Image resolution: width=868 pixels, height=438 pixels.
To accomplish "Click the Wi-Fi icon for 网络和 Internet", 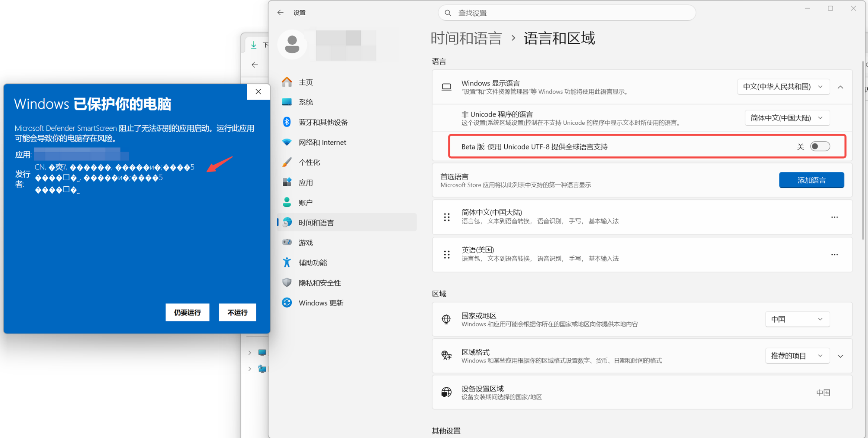I will (287, 142).
